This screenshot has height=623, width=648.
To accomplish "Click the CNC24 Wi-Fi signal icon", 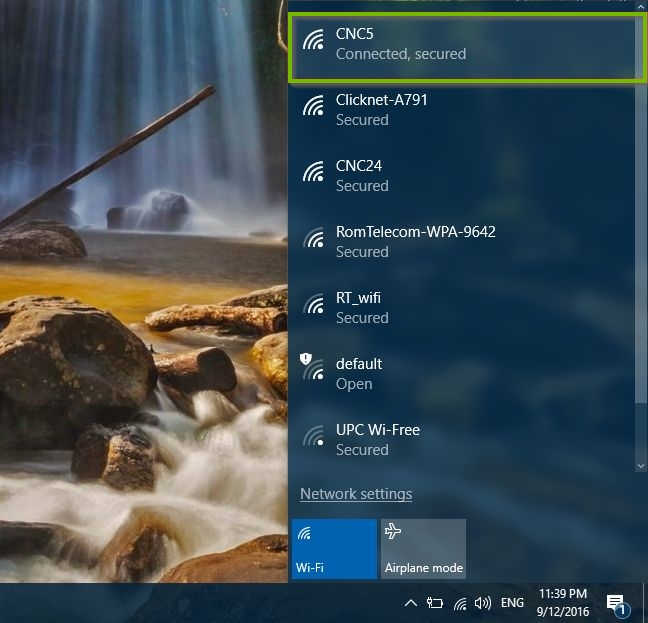I will (x=313, y=171).
